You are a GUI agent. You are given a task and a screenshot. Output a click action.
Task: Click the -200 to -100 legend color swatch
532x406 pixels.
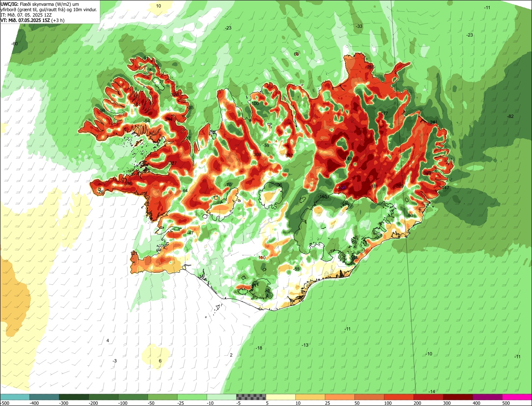point(103,396)
